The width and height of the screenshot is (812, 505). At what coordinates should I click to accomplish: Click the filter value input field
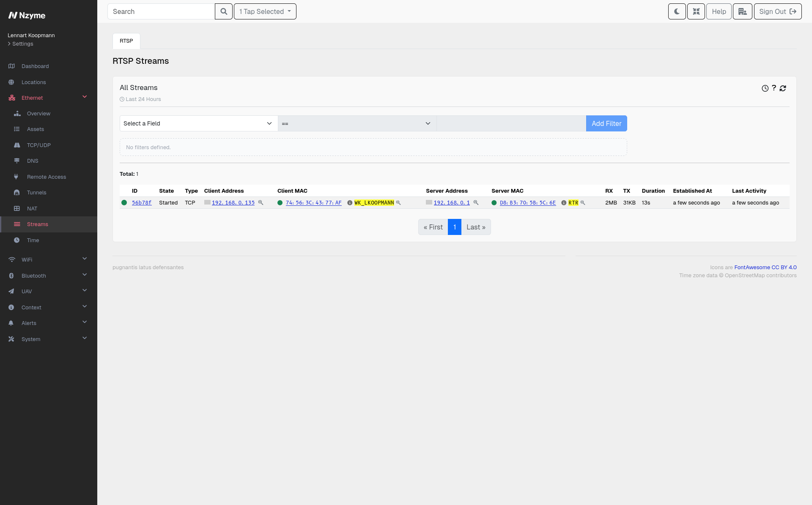click(x=511, y=123)
